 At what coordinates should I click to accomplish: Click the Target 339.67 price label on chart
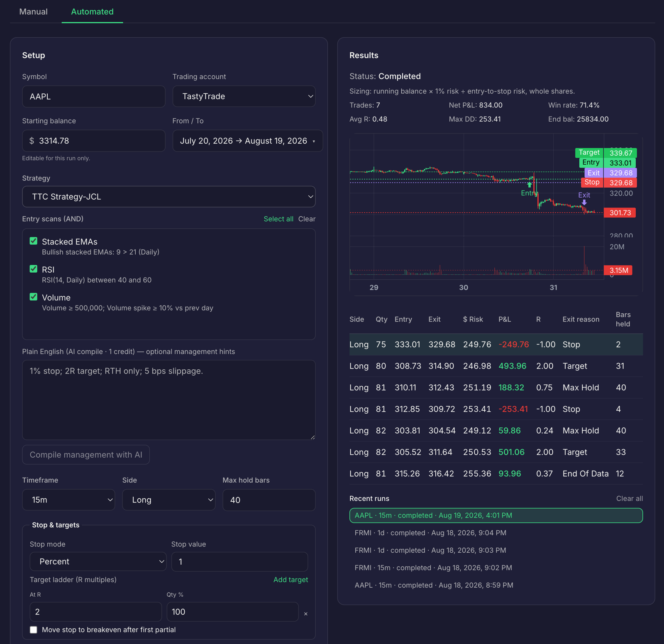coord(606,153)
